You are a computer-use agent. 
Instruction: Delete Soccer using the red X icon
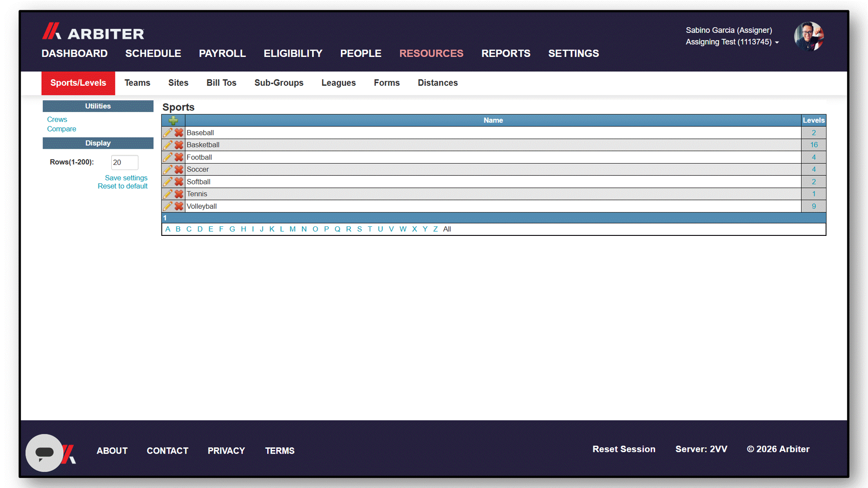tap(179, 169)
